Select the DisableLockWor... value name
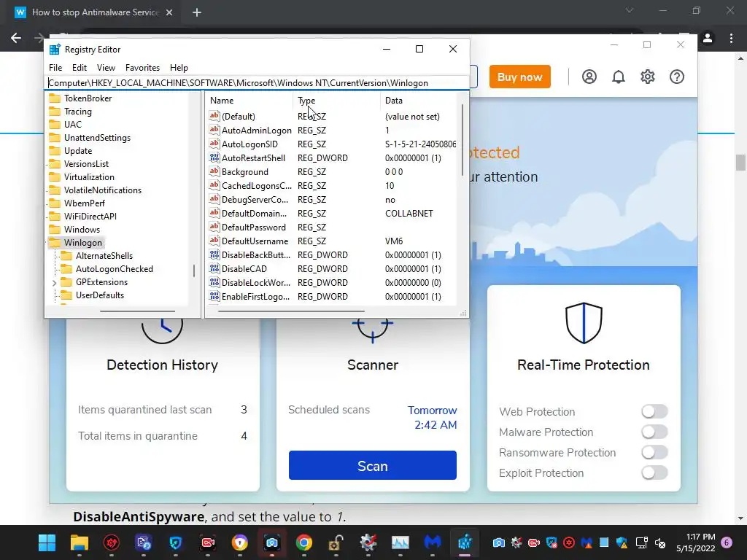 (256, 283)
